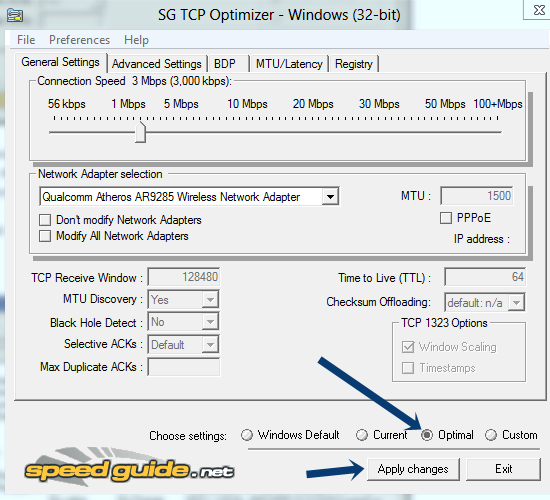Check Modify All Network Adapters

point(45,236)
